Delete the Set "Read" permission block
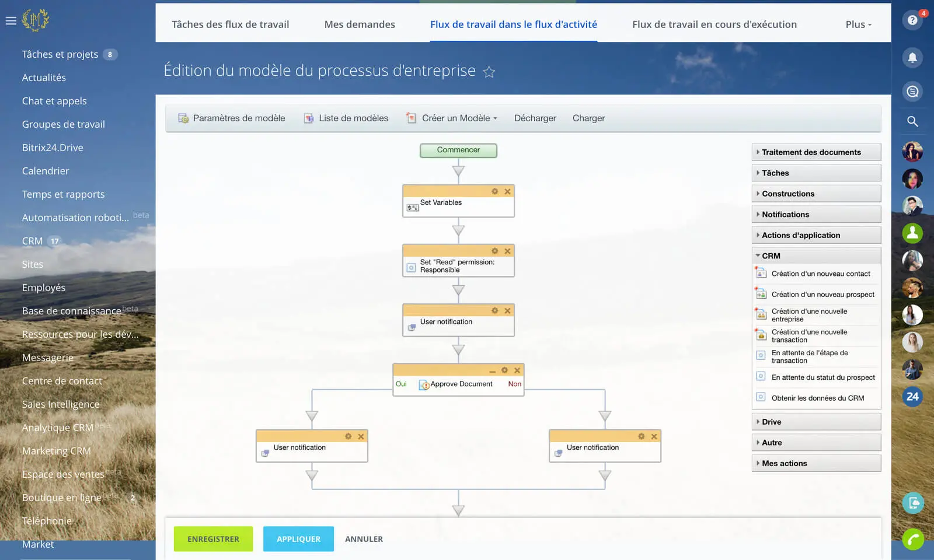Image resolution: width=934 pixels, height=560 pixels. (507, 251)
